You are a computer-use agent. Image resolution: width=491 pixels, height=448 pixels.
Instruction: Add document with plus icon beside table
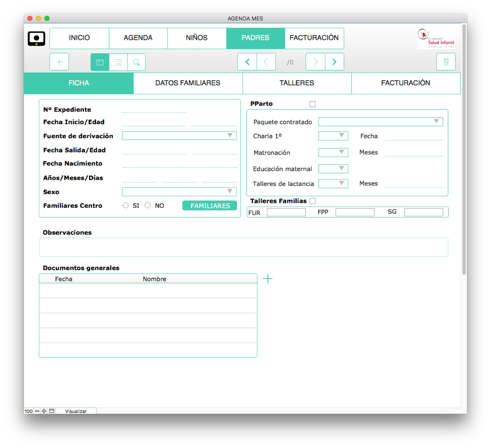coord(267,279)
